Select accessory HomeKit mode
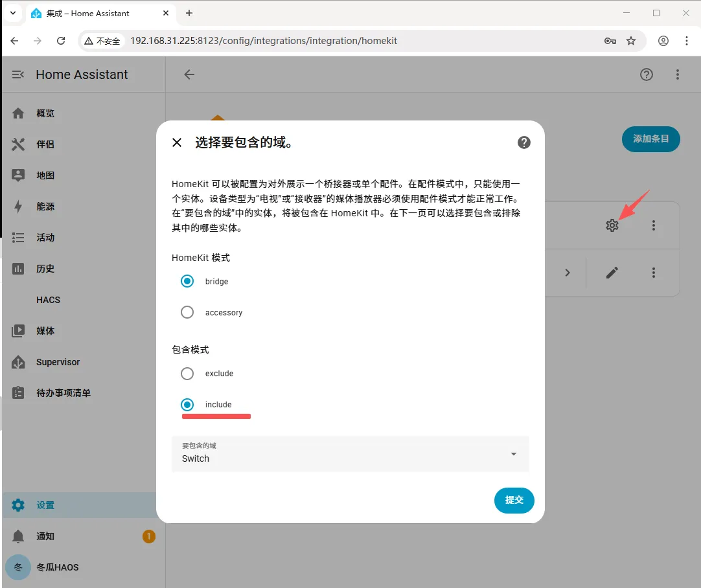This screenshot has height=588, width=701. point(187,312)
